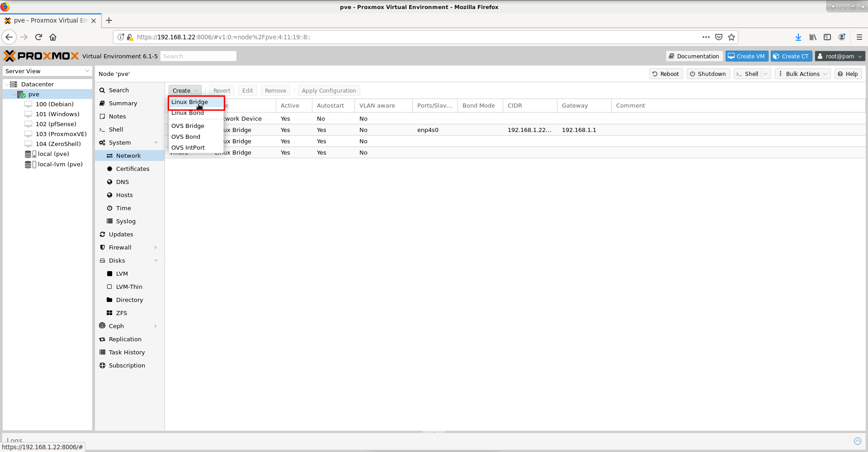Collapse the Disks section arrow
The image size is (868, 452).
(156, 261)
